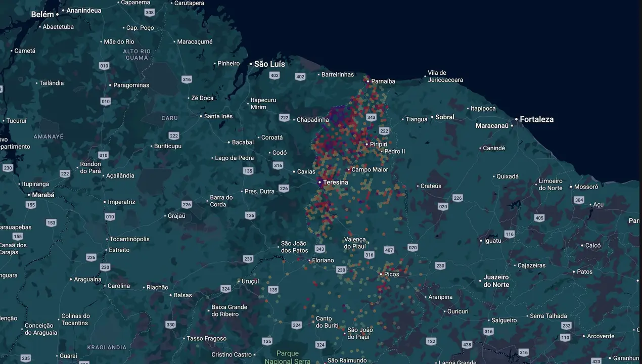Select the Mossoró label
Viewport: 642px width, 364px height.
pyautogui.click(x=586, y=187)
